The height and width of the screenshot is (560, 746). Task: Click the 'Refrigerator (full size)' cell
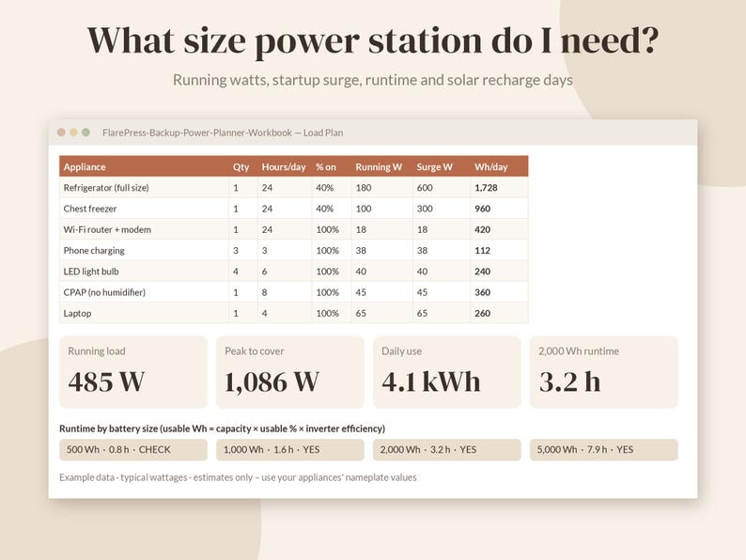pyautogui.click(x=144, y=188)
